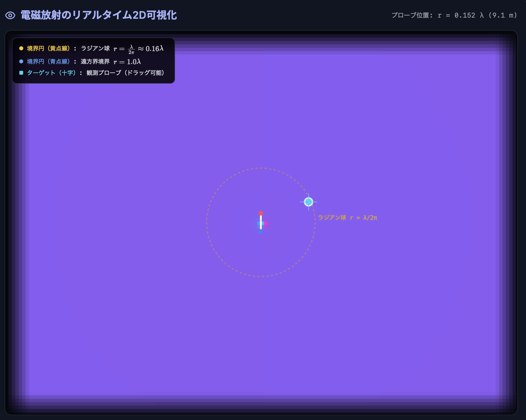Click the legend text ターゲット（十字）
Viewport: 526px width, 420px height.
click(51, 73)
